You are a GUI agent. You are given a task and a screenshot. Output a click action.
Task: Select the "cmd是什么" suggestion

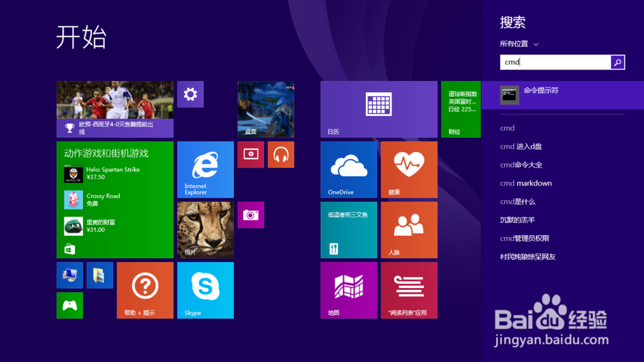tap(518, 202)
